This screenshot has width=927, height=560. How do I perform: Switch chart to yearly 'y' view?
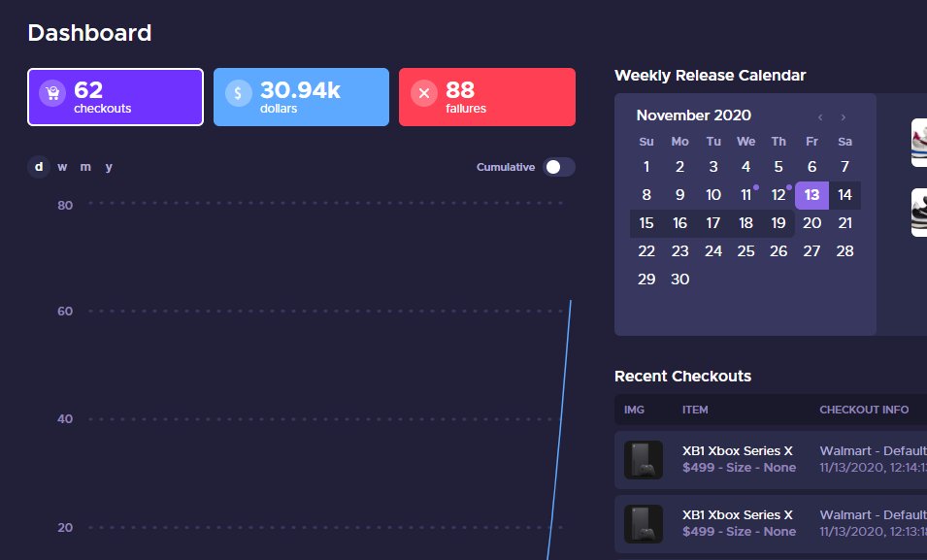[109, 167]
